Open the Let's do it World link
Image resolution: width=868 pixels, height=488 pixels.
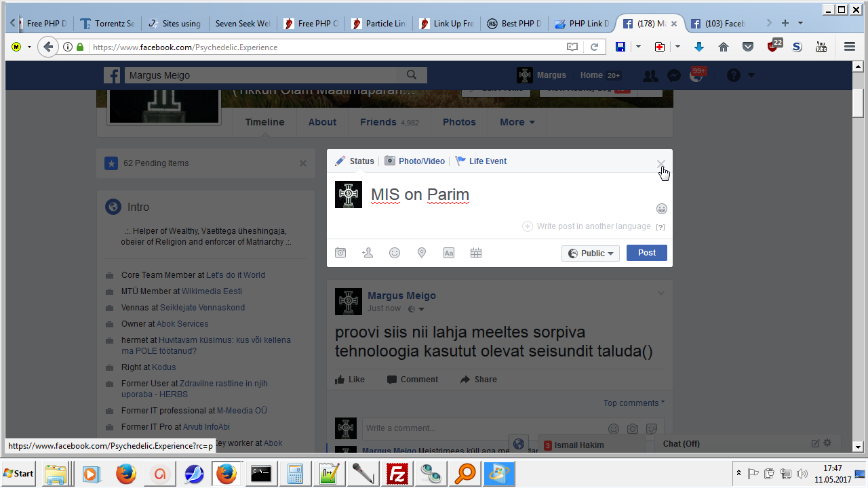point(235,275)
